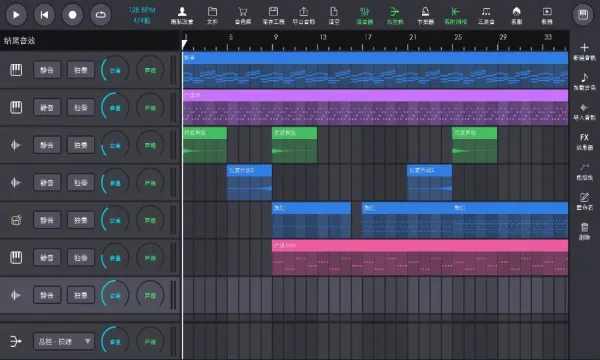Click bar 9 on the timeline ruler
This screenshot has width=600, height=360.
point(276,37)
